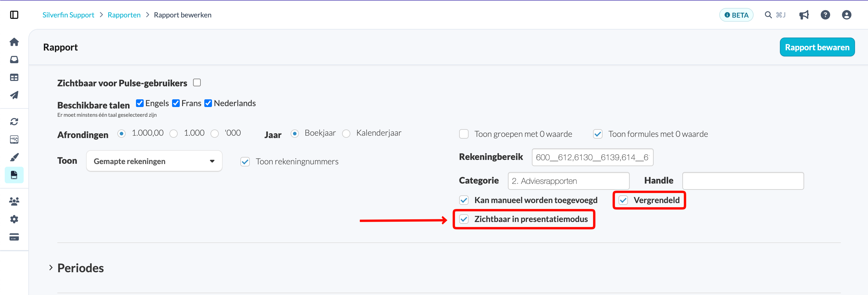Click the Rapport bewaren button
The height and width of the screenshot is (295, 868).
[x=817, y=47]
